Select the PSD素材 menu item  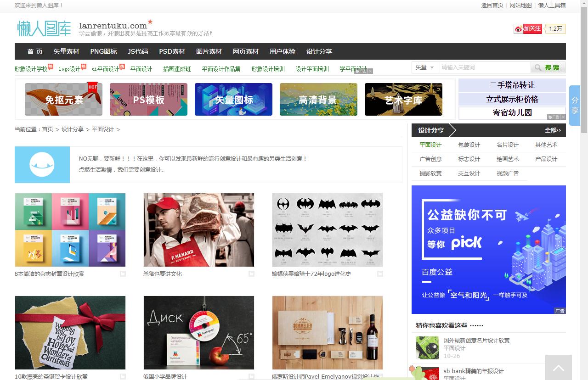point(171,51)
